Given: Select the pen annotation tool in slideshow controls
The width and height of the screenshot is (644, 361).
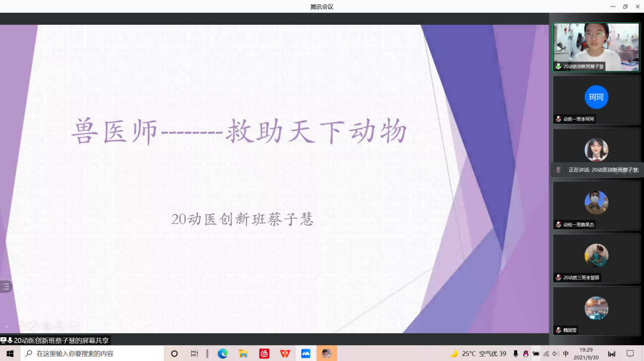Looking at the screenshot, I should 34,326.
